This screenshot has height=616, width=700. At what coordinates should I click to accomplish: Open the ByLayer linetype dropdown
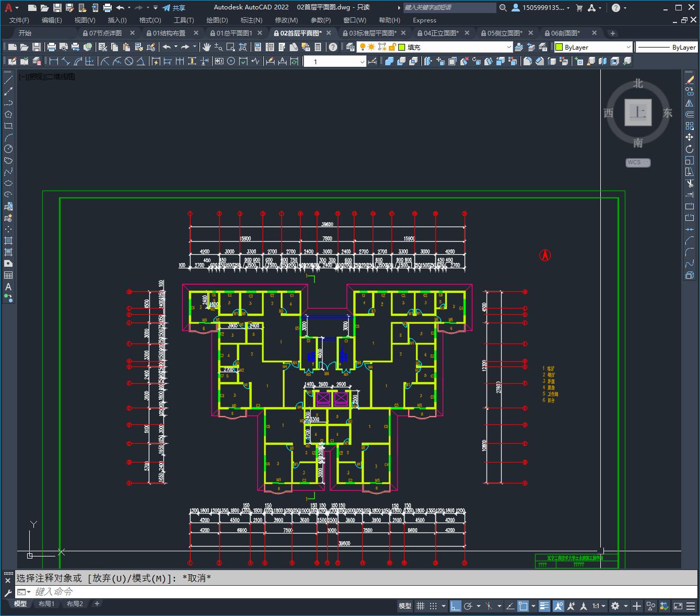[667, 47]
